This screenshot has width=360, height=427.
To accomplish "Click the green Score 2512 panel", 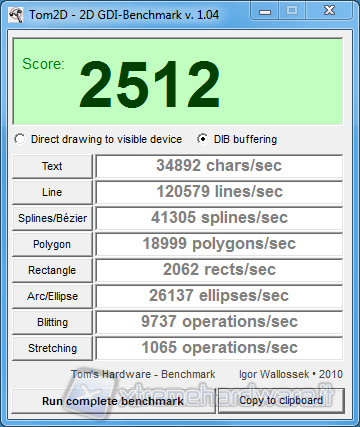I will [178, 81].
